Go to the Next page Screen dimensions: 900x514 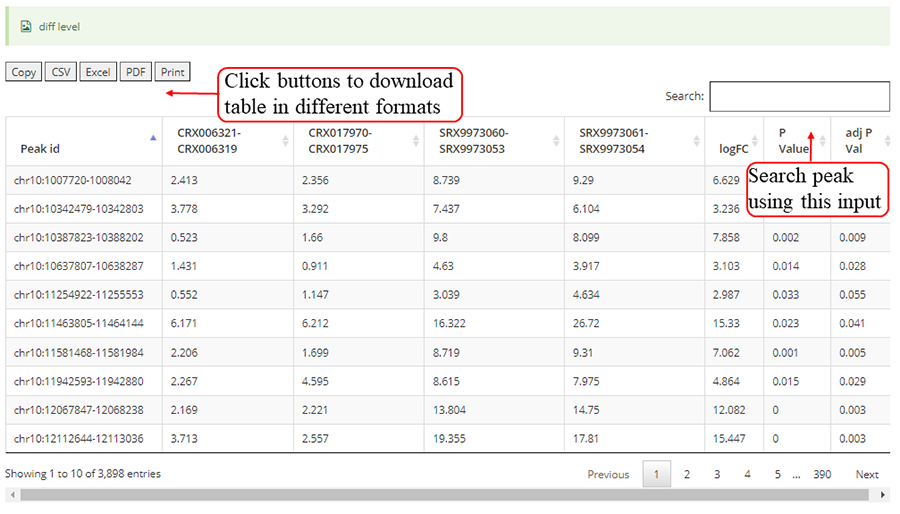(867, 475)
